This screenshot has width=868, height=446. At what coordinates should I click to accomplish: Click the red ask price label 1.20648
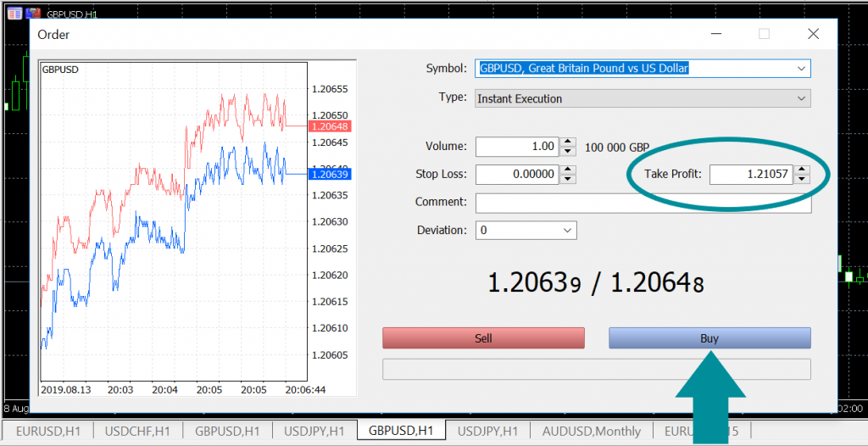pos(330,126)
